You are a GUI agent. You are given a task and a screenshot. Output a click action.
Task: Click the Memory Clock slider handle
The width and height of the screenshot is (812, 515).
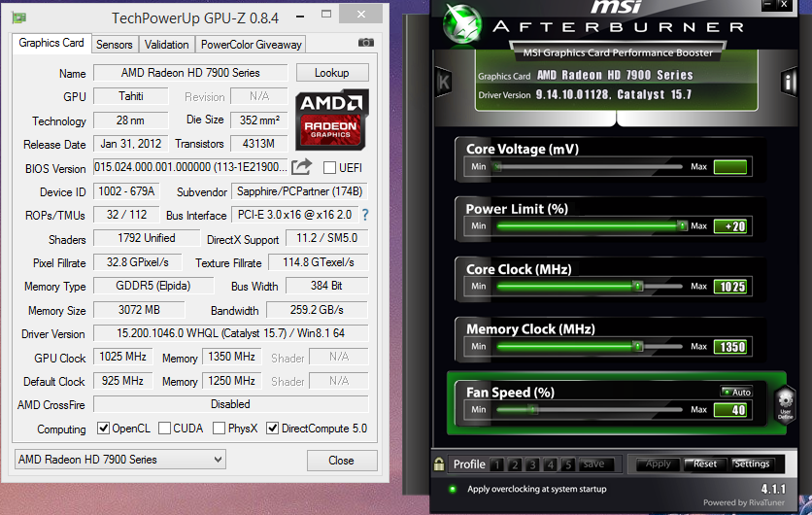pyautogui.click(x=638, y=346)
